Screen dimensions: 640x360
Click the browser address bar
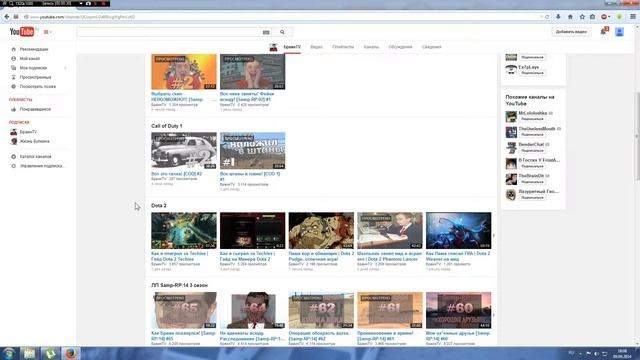pyautogui.click(x=282, y=17)
